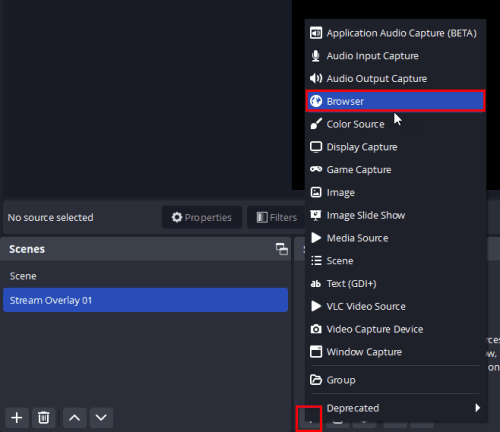Expand the Deprecated submenu arrow
This screenshot has height=432, width=500.
click(478, 408)
